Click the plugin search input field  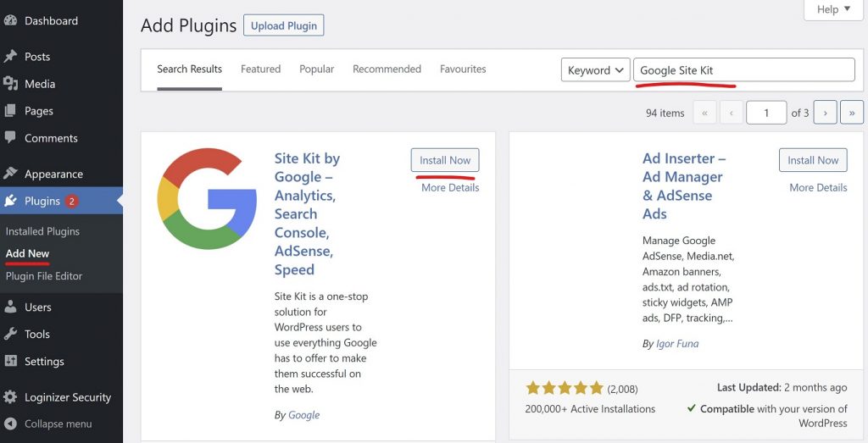(743, 70)
